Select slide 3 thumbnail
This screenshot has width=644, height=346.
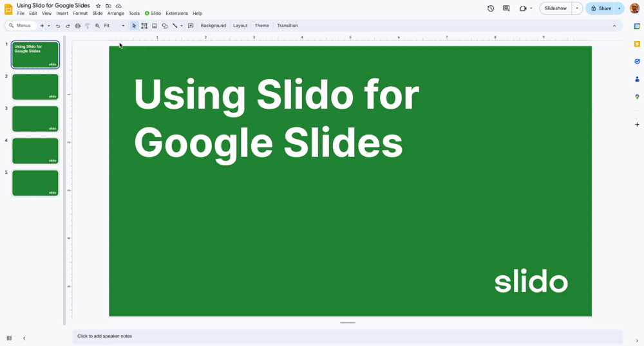(35, 119)
